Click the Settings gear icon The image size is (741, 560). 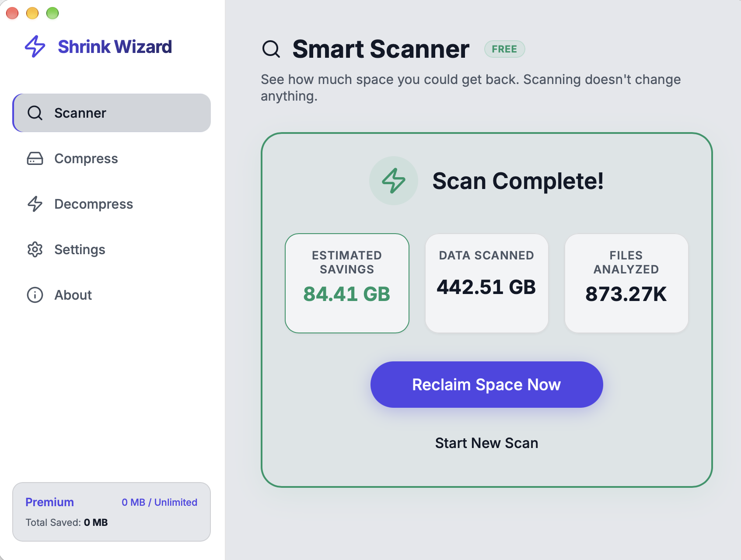(35, 249)
